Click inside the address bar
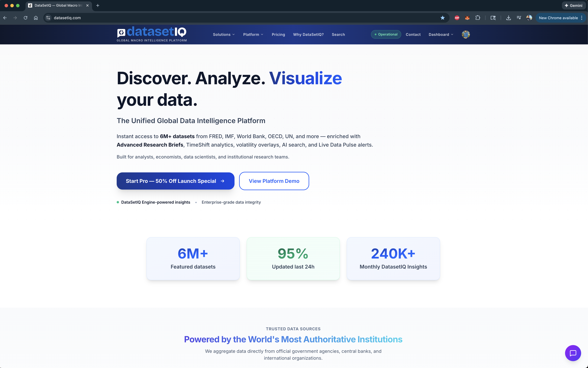The height and width of the screenshot is (368, 588). click(x=146, y=17)
